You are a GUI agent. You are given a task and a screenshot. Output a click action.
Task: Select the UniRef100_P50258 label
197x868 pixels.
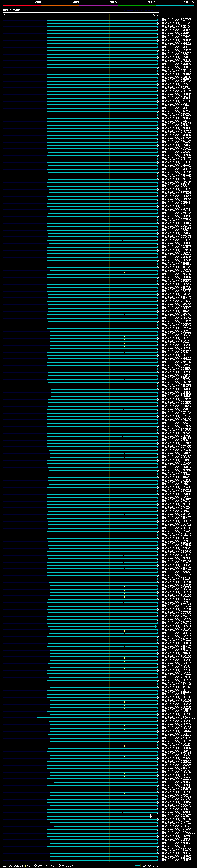click(x=176, y=365)
